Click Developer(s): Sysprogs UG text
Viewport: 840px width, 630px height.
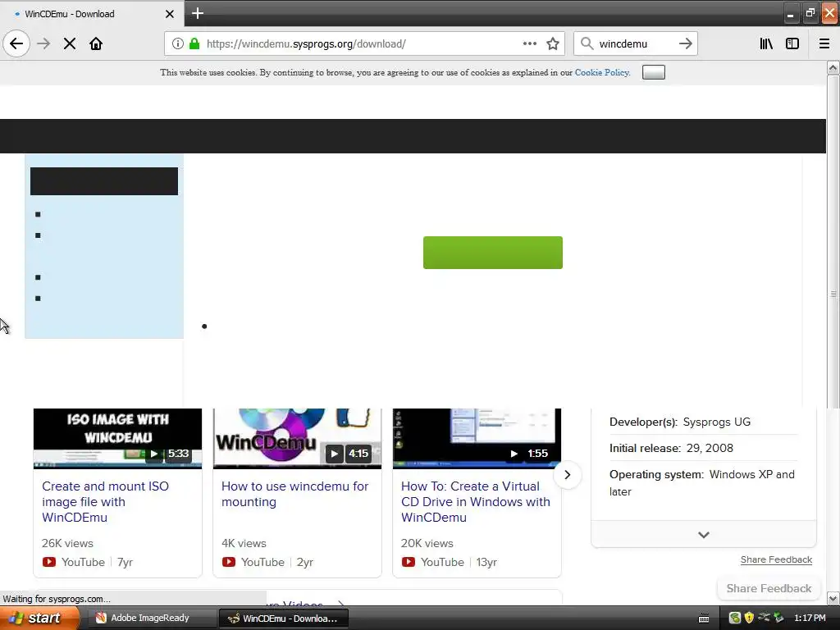tap(680, 422)
